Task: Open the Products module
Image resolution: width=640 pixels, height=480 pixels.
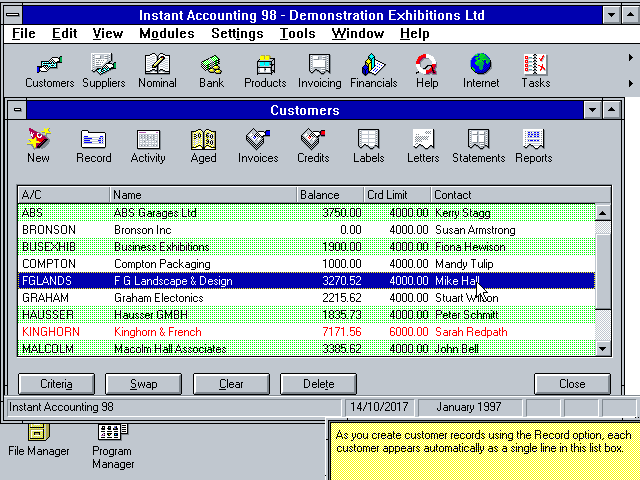Action: click(265, 71)
